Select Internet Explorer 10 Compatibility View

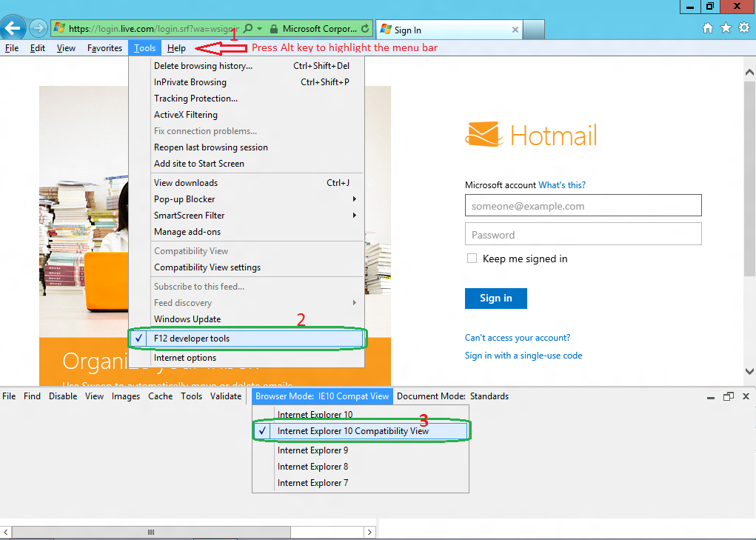pos(361,431)
